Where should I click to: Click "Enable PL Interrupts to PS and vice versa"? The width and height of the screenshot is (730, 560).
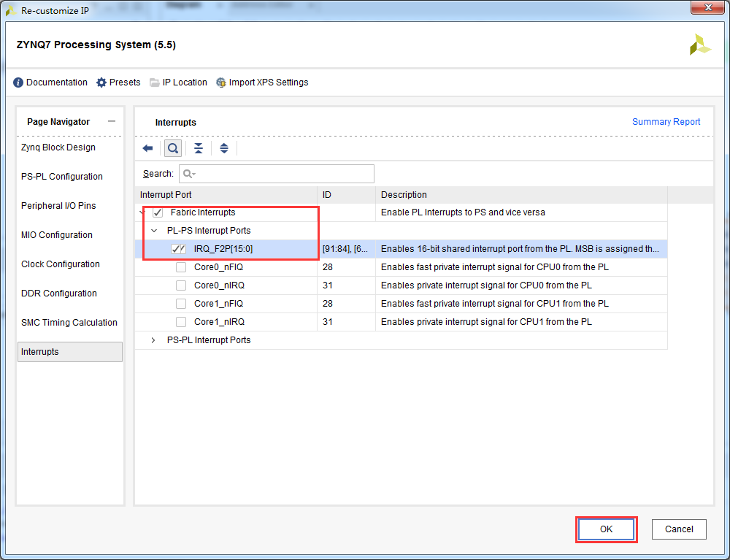(x=463, y=212)
